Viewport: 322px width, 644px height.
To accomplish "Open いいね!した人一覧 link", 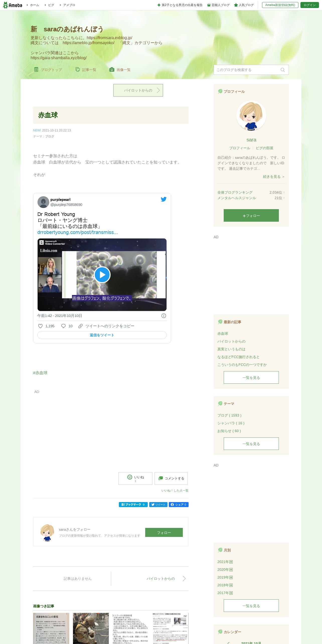I will [175, 491].
